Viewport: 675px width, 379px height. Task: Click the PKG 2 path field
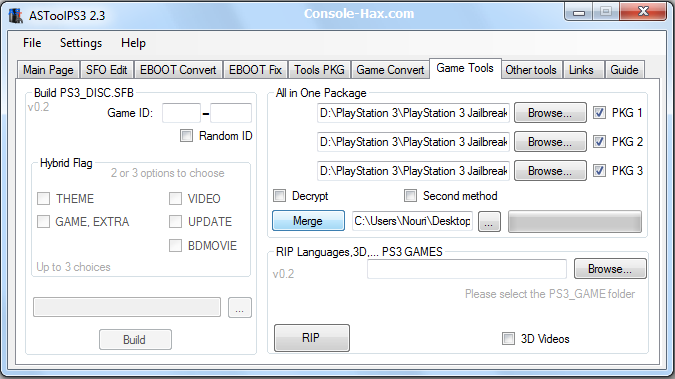pyautogui.click(x=413, y=142)
